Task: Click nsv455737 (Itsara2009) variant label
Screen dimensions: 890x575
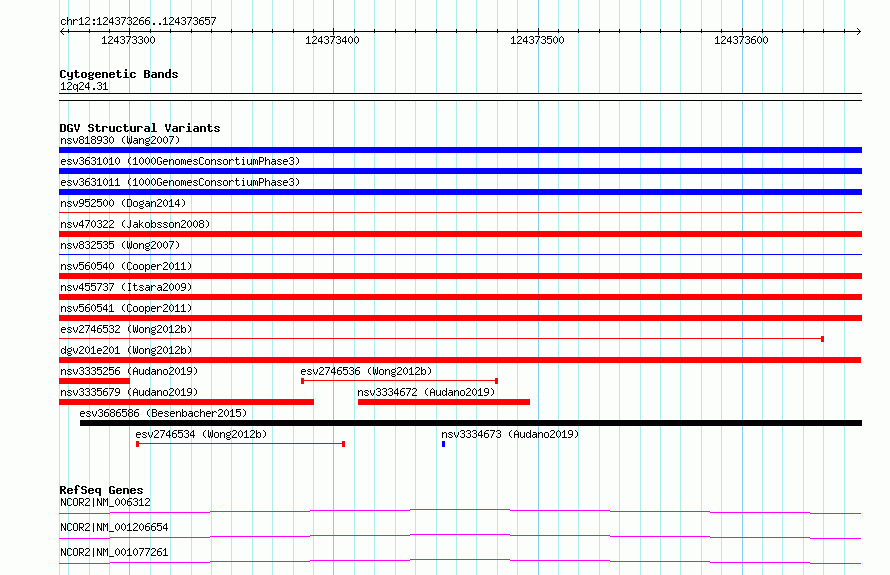Action: coord(126,287)
